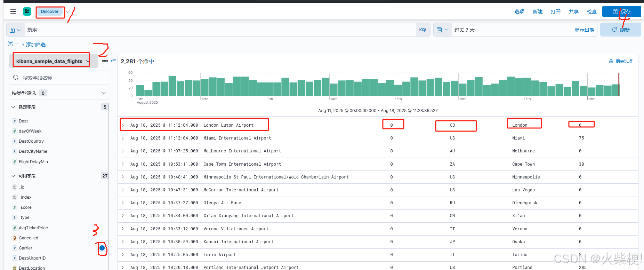Viewport: 644px width, 270px height.
Task: Select the DestCountry field
Action: tap(31, 141)
